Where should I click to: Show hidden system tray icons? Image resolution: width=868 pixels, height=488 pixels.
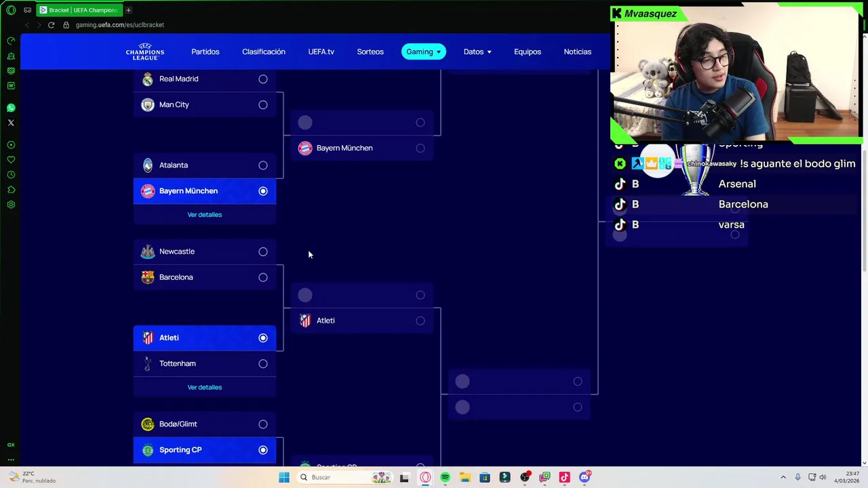[x=783, y=477]
